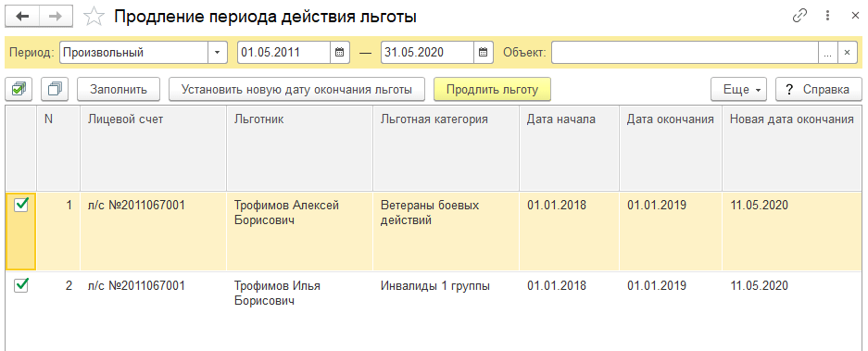The width and height of the screenshot is (868, 351).
Task: Add page to favorites with star icon
Action: (94, 18)
